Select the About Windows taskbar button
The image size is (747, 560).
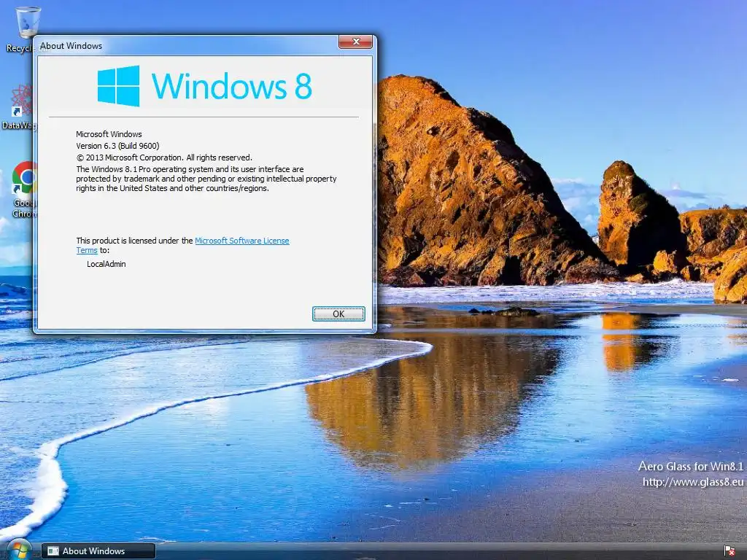click(98, 551)
